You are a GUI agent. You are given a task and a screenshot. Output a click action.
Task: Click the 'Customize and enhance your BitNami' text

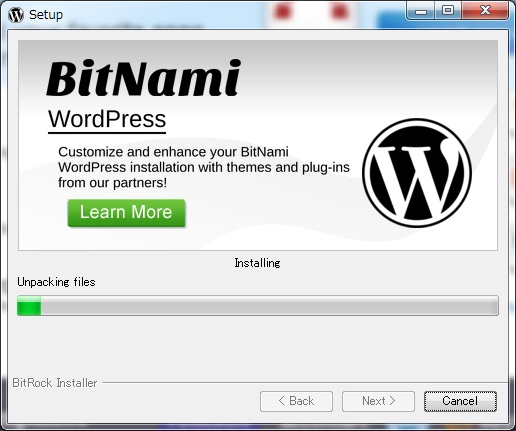[x=173, y=152]
